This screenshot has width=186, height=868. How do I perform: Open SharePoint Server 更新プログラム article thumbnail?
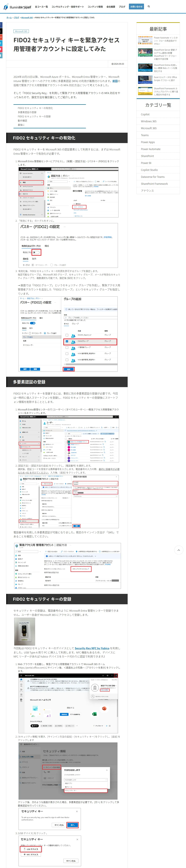click(x=145, y=53)
